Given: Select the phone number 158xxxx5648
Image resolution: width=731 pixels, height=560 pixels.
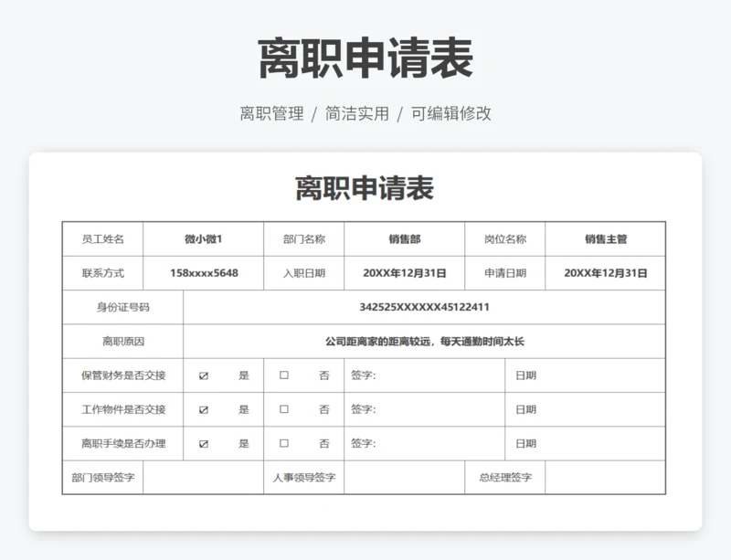Looking at the screenshot, I should (204, 273).
